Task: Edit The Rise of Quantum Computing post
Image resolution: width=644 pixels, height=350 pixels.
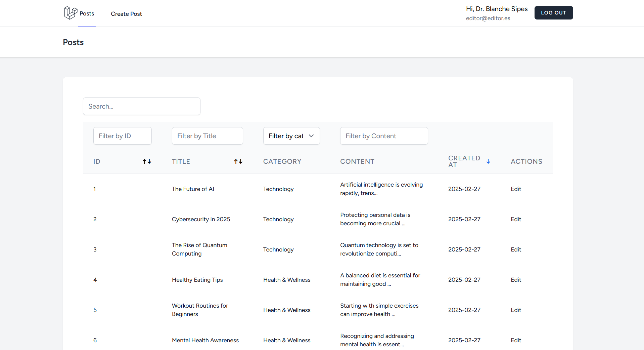Action: [x=516, y=249]
